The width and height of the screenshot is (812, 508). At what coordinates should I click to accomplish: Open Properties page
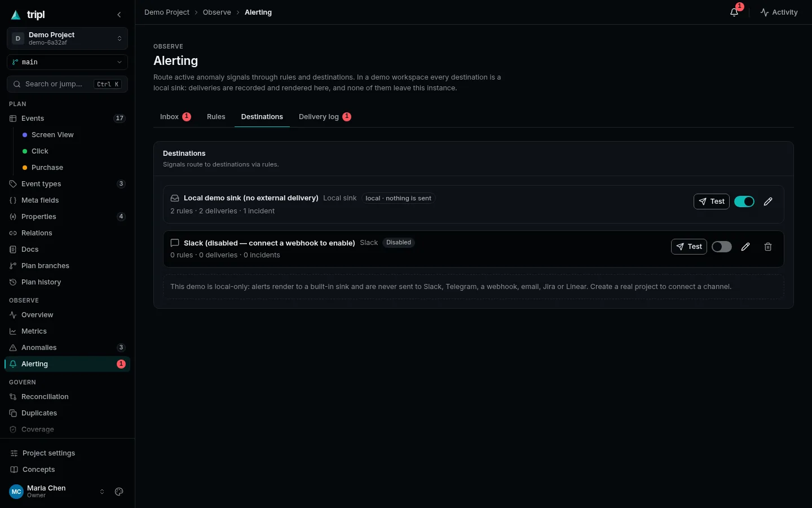coord(67,217)
